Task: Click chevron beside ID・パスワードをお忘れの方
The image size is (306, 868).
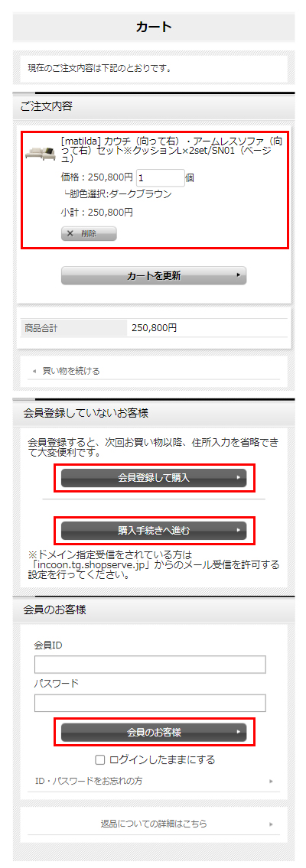Action: (x=271, y=782)
